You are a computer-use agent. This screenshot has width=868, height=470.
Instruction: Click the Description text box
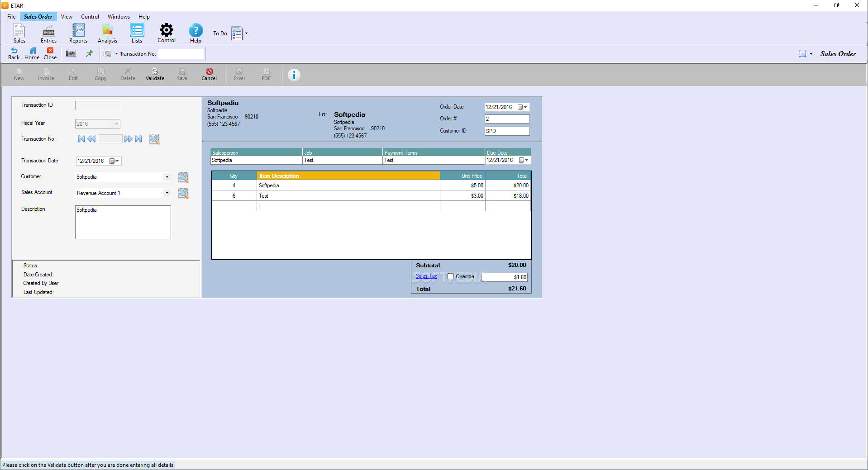(123, 222)
